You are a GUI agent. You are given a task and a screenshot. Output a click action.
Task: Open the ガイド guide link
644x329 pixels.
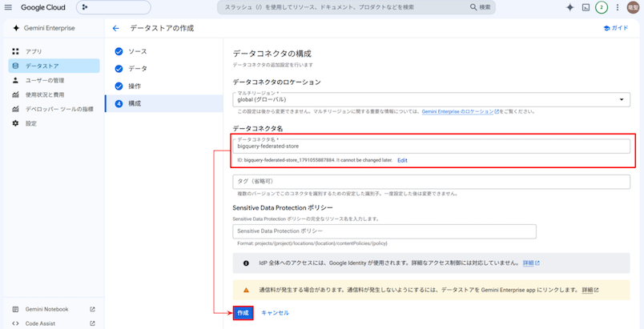tap(616, 28)
